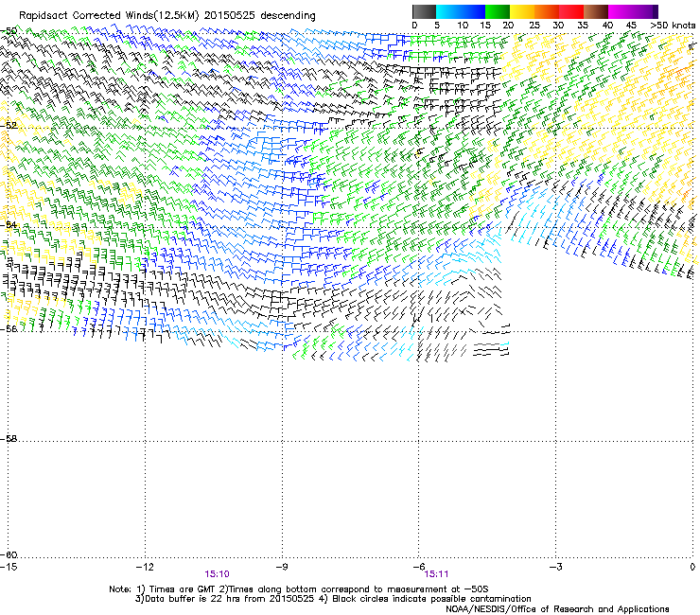Click the '10' label under the legend bar

point(463,26)
